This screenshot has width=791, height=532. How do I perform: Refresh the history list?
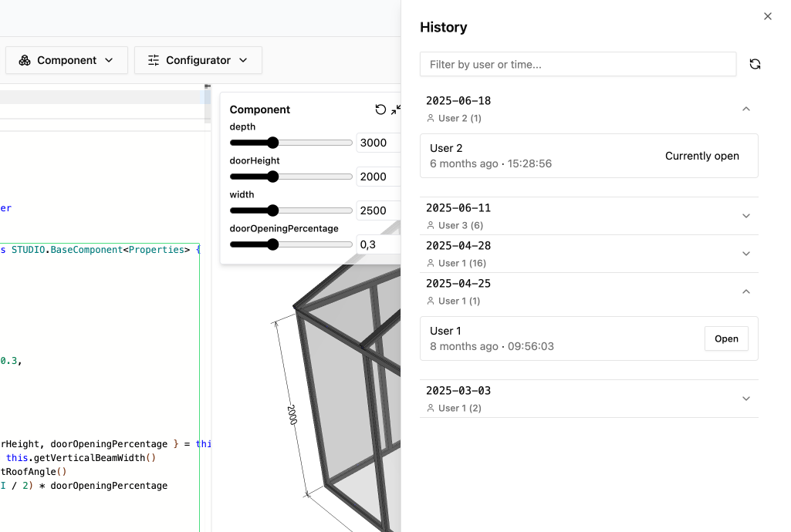pyautogui.click(x=755, y=64)
